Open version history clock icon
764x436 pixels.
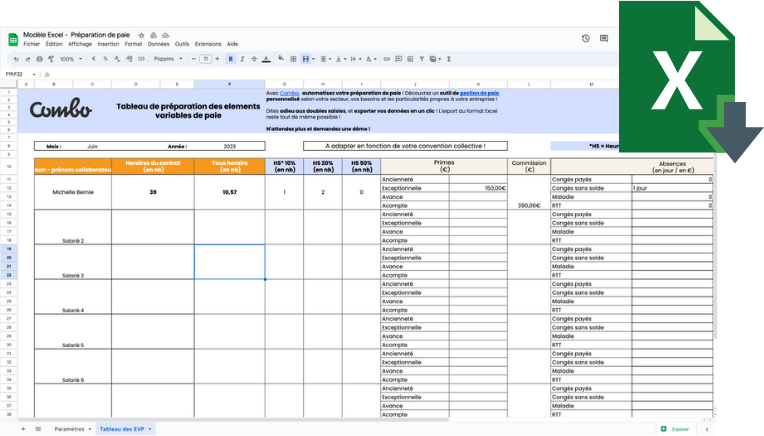(586, 38)
